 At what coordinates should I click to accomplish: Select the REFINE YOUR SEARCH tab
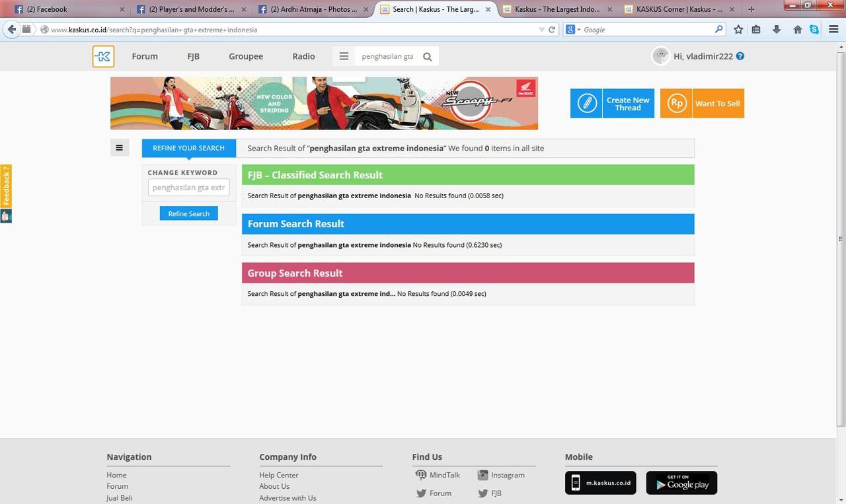(x=188, y=148)
